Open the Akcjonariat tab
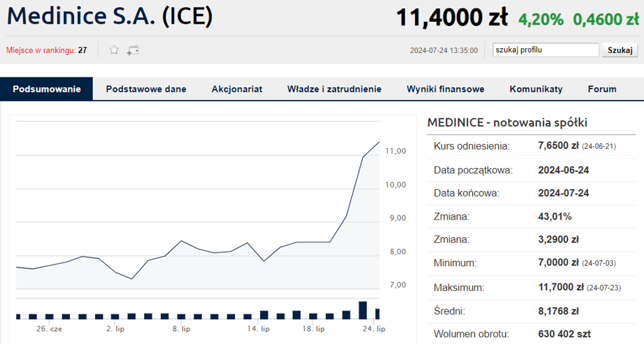The height and width of the screenshot is (344, 644). [x=236, y=89]
